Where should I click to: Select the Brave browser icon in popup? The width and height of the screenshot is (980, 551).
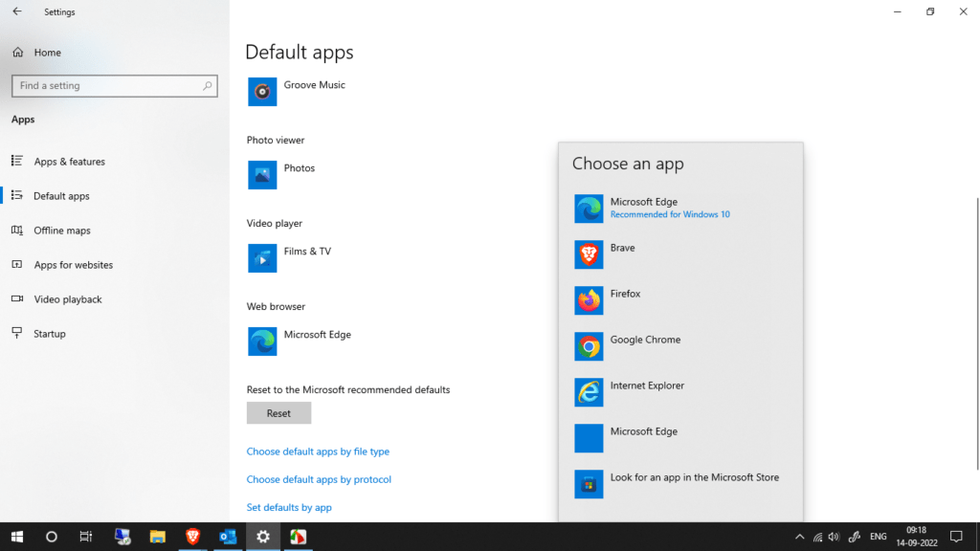pyautogui.click(x=589, y=254)
